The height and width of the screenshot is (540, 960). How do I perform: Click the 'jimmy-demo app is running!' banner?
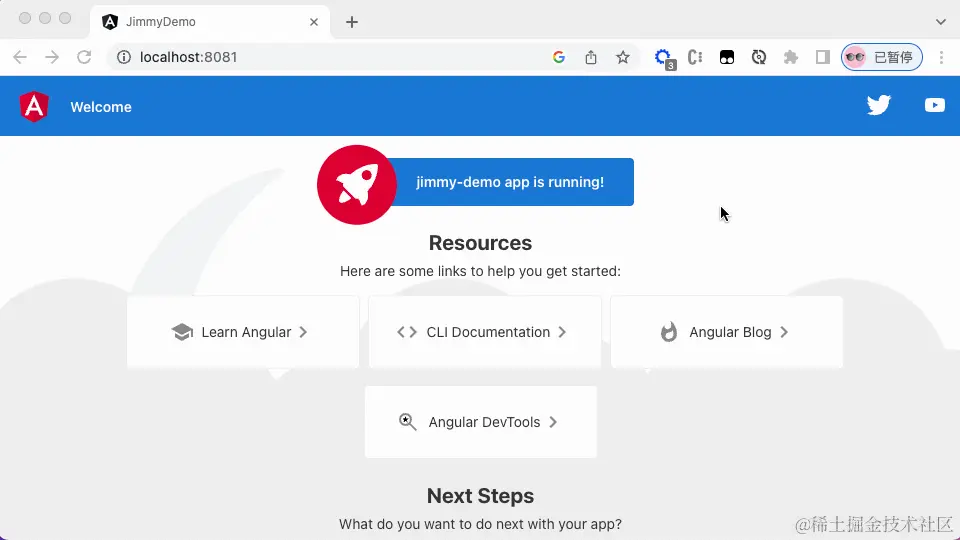coord(510,182)
